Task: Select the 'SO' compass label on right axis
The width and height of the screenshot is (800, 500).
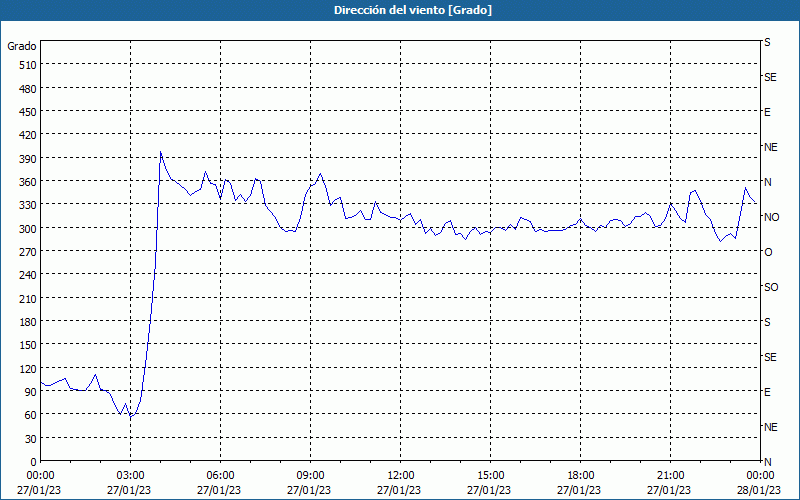Action: [x=771, y=287]
